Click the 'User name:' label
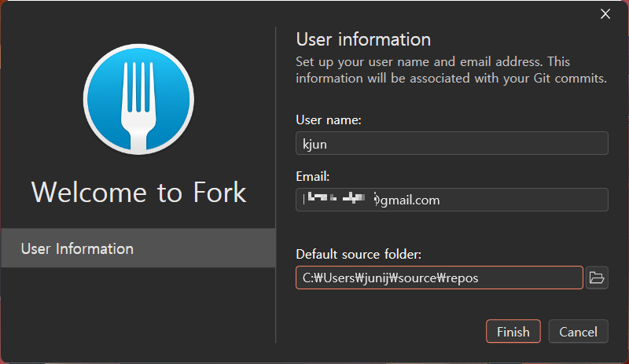This screenshot has width=629, height=364. point(329,120)
